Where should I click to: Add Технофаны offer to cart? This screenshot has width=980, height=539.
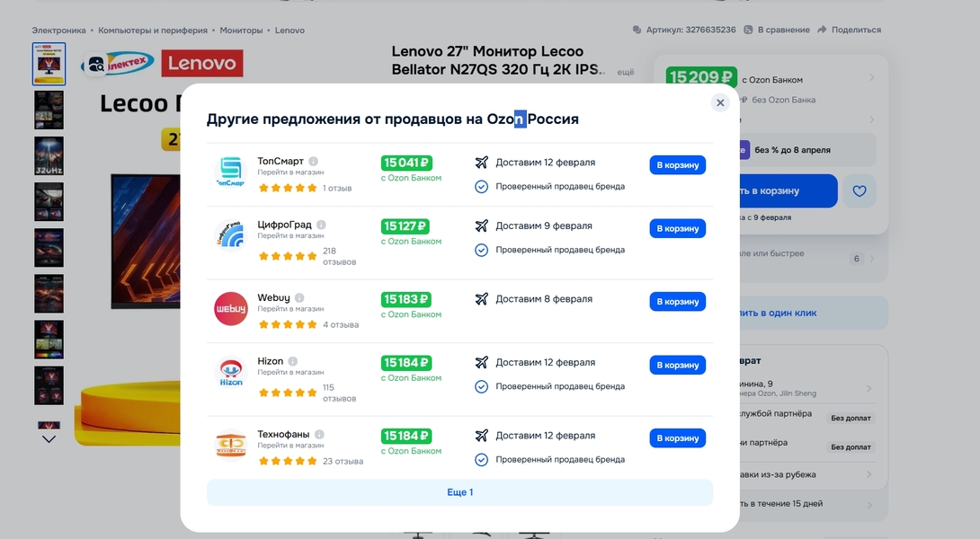click(678, 437)
